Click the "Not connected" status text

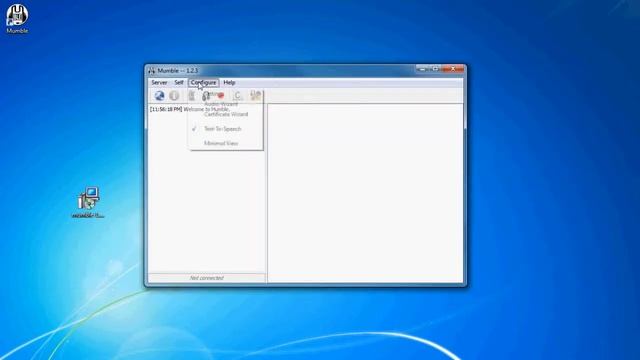207,278
